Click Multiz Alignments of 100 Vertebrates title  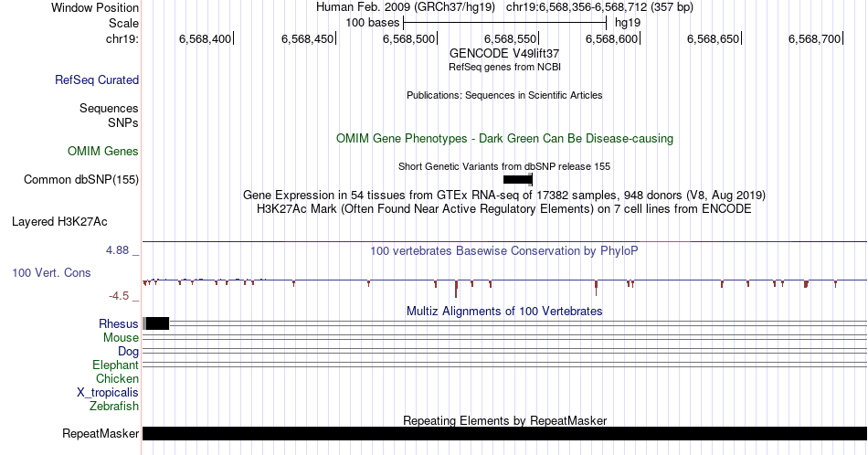coord(504,311)
